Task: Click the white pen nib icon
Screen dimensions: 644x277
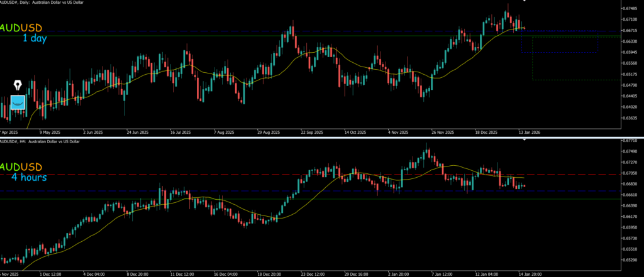Action: [18, 85]
